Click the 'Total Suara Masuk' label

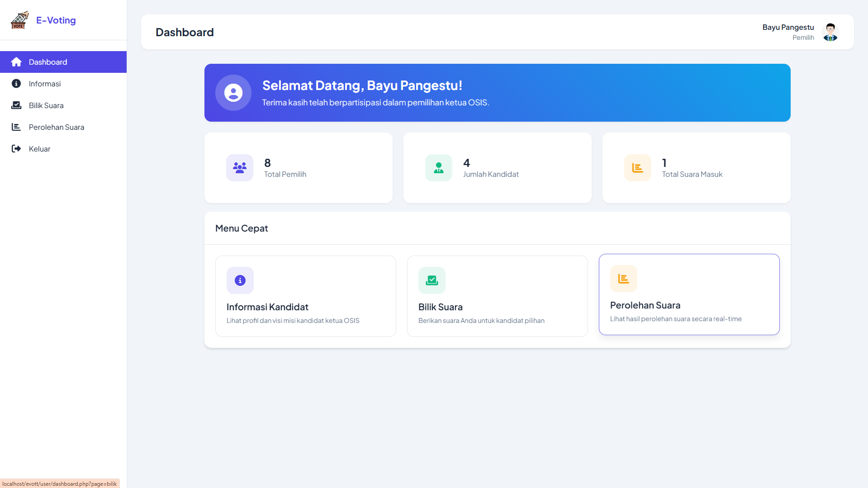(692, 175)
